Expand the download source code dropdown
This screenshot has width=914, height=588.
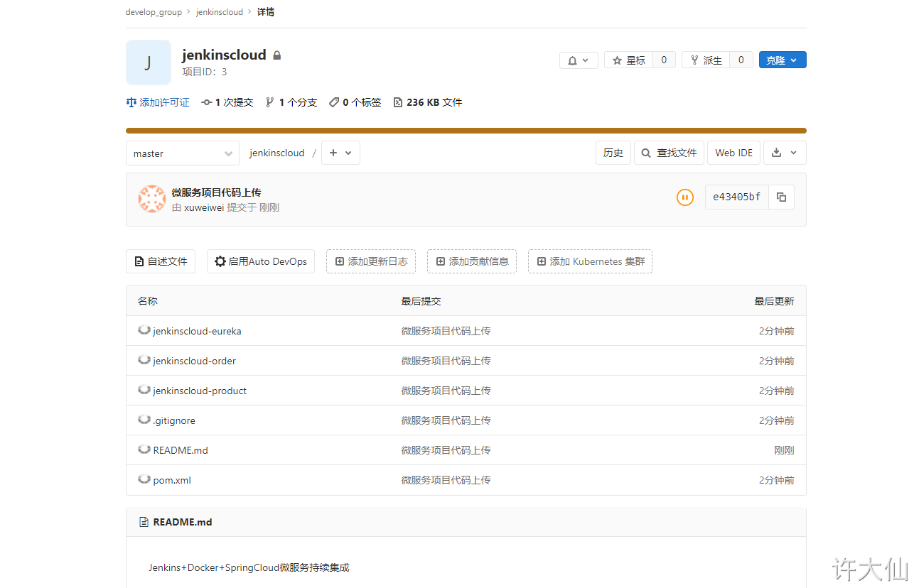785,153
